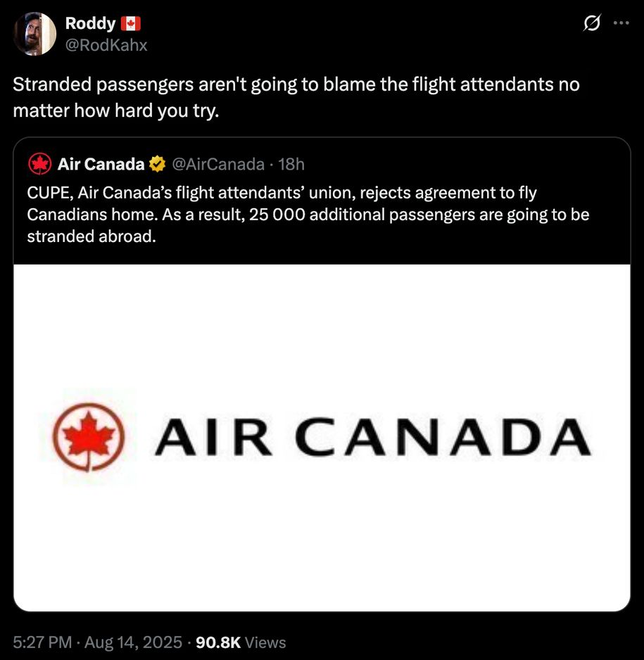The width and height of the screenshot is (644, 660).
Task: Open Roddy's profile picture
Action: tap(35, 34)
